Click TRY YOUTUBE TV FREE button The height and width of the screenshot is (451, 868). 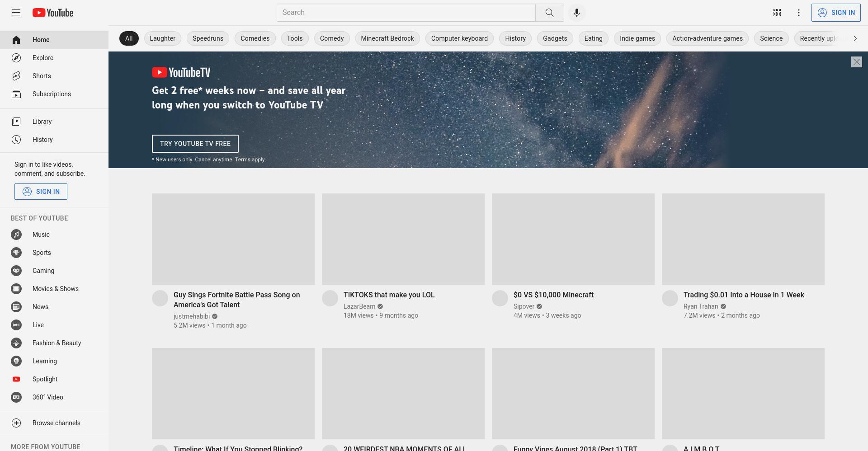tap(195, 144)
